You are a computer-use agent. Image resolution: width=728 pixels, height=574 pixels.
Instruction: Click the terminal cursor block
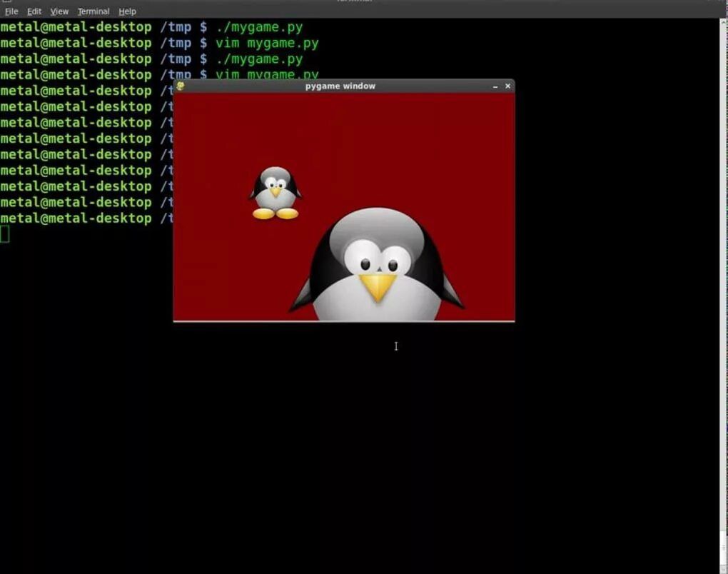click(x=5, y=234)
